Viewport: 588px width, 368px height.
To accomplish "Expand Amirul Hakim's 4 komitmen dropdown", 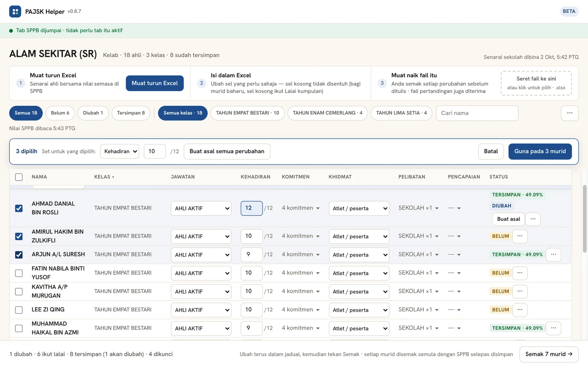I will click(x=301, y=236).
